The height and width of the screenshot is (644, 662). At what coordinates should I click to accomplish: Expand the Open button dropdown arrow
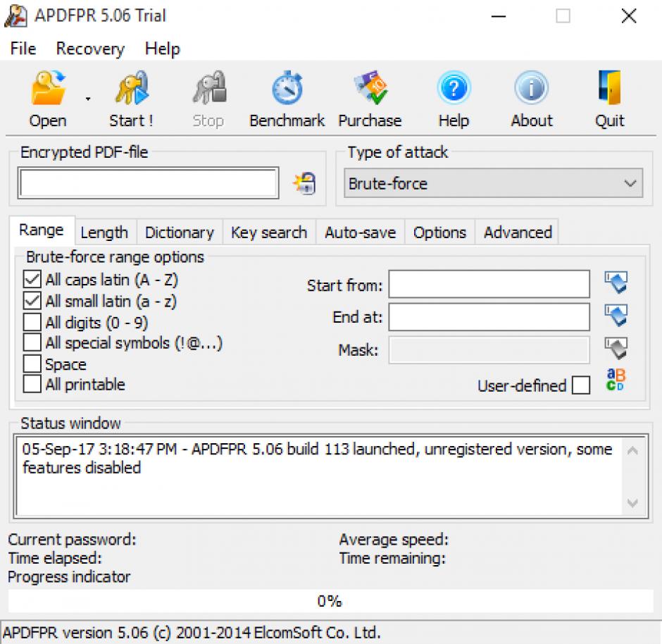88,99
